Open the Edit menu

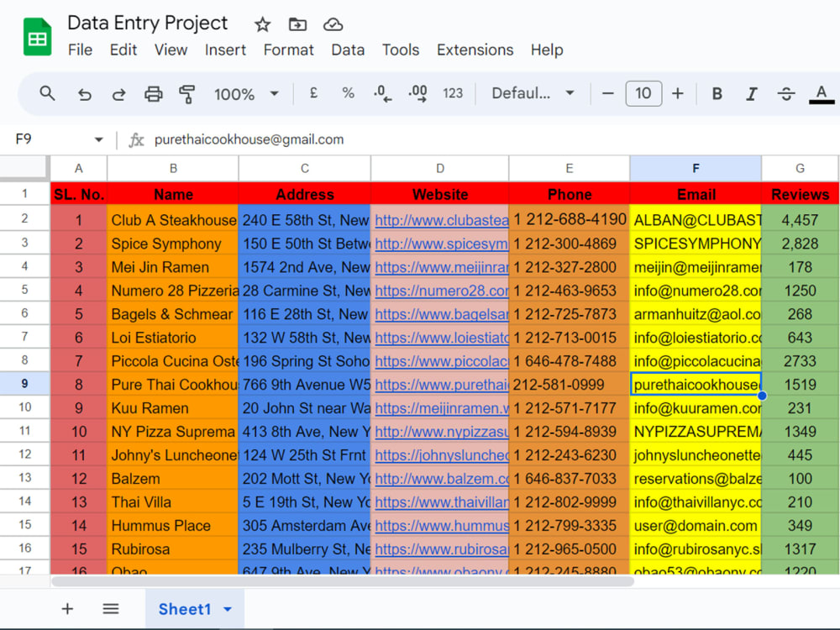click(123, 50)
